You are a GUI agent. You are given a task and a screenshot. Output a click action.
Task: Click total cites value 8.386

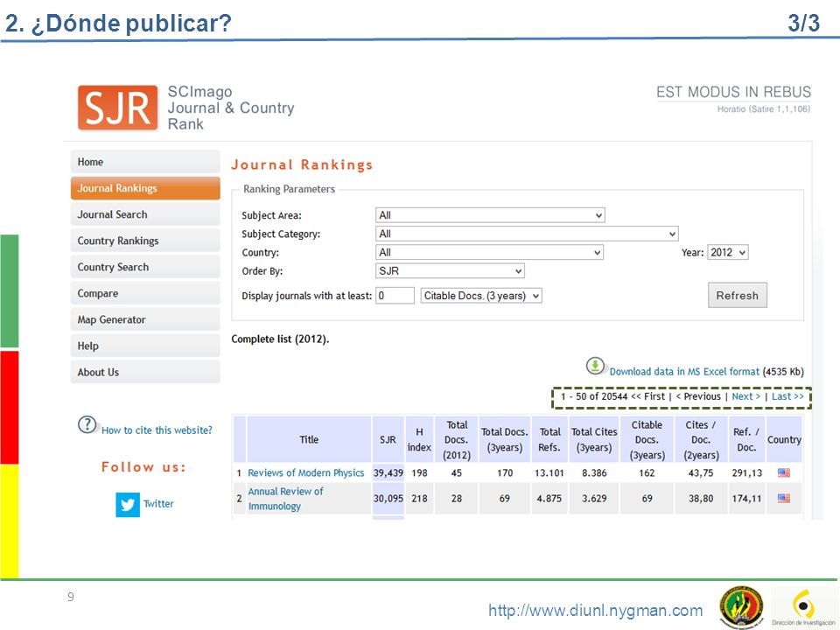(x=595, y=473)
